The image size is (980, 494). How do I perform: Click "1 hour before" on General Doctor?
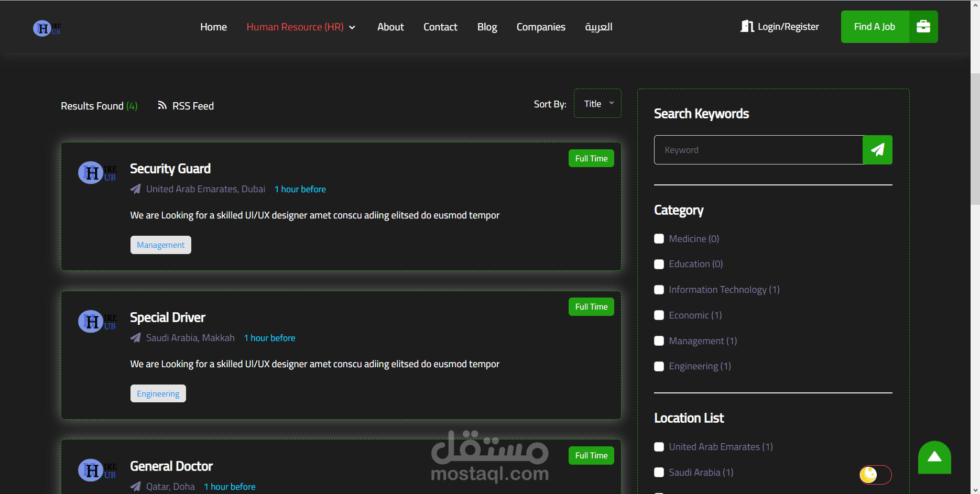(230, 487)
